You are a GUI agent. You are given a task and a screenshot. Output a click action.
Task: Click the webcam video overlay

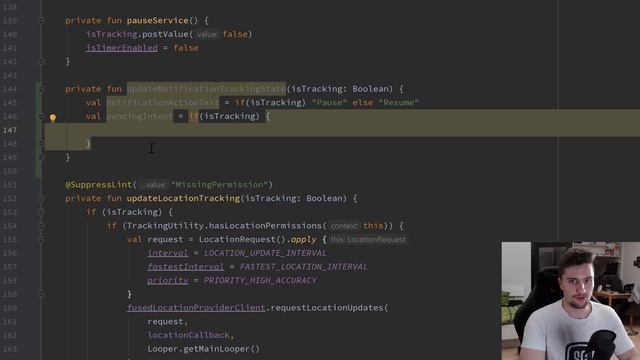click(571, 301)
